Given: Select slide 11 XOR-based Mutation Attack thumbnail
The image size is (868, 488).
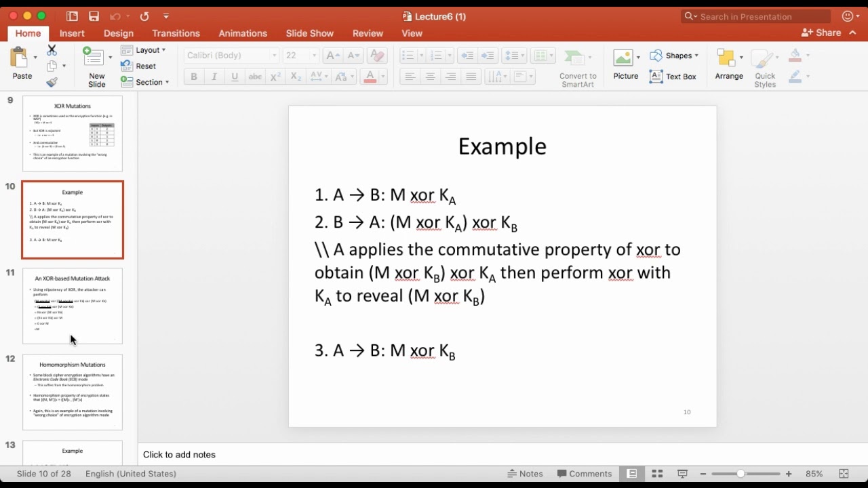Looking at the screenshot, I should point(73,306).
